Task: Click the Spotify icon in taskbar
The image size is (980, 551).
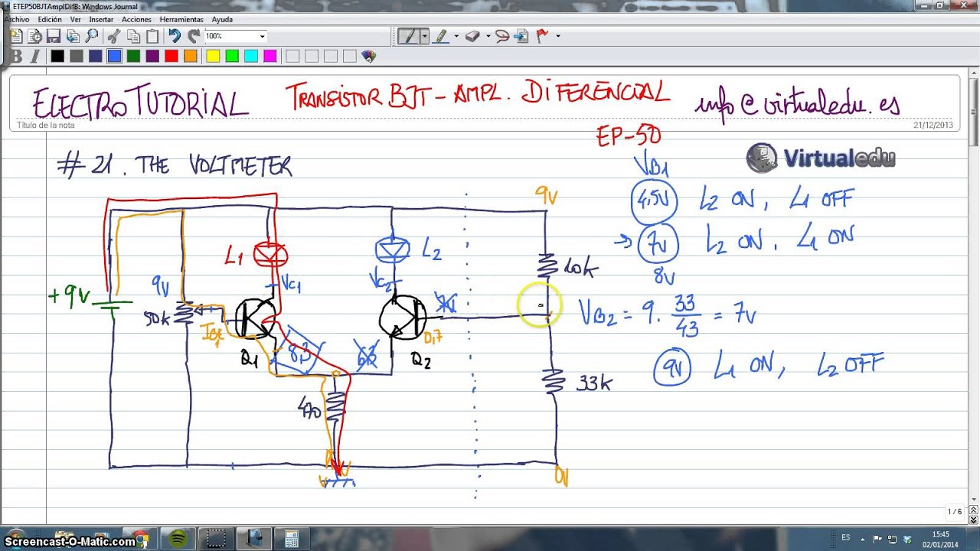Action: 178,539
